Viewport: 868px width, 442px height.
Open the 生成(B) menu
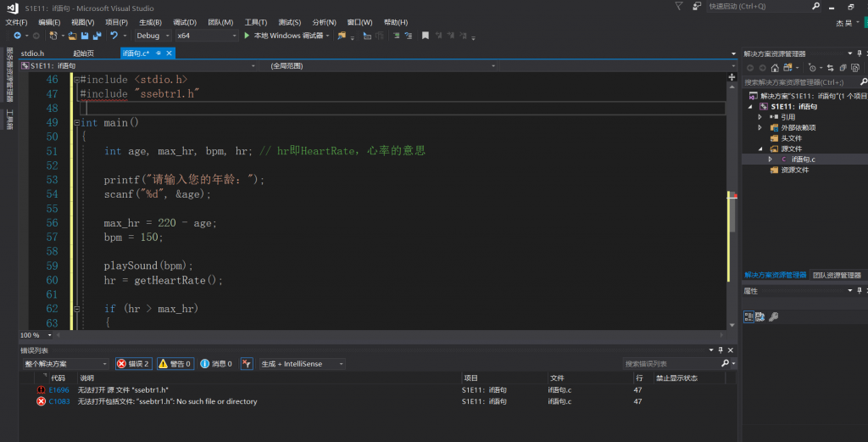[150, 22]
